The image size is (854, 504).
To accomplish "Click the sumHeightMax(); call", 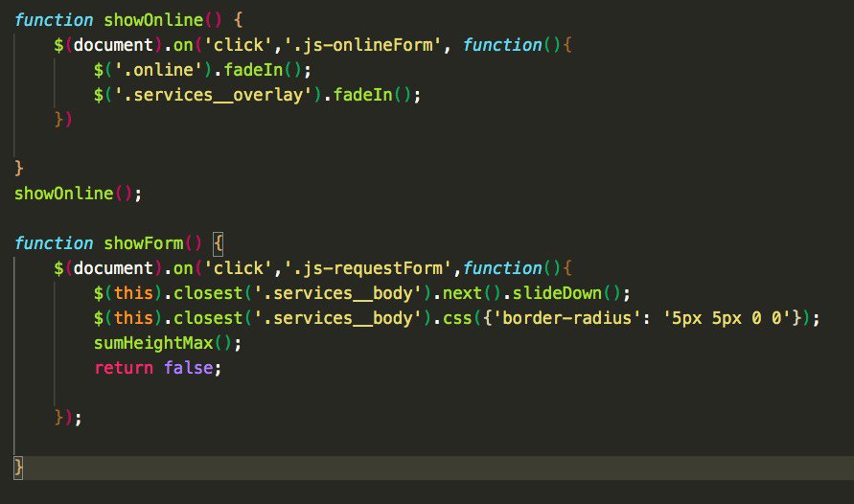I will tap(168, 343).
